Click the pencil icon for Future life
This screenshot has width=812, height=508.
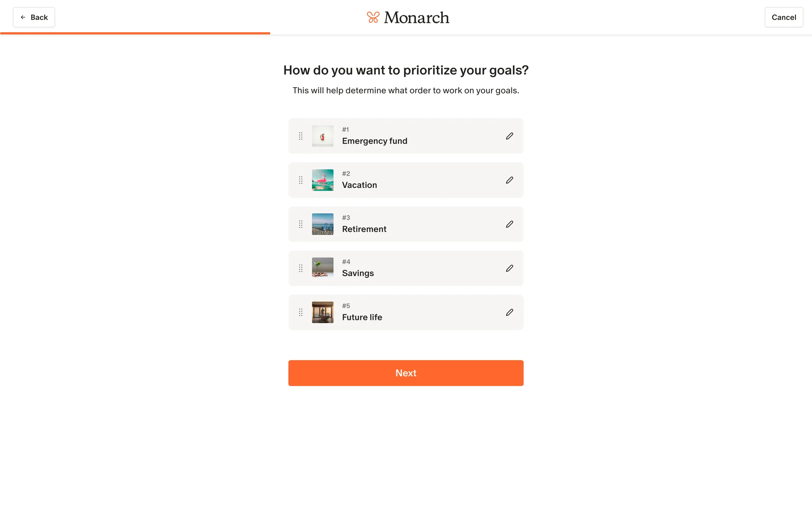(509, 312)
